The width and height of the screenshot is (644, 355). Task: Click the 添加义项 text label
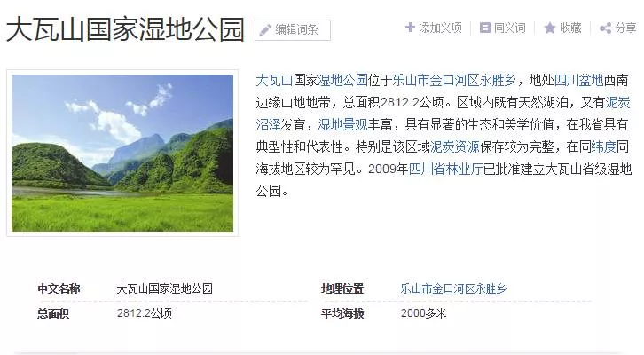tap(440, 28)
